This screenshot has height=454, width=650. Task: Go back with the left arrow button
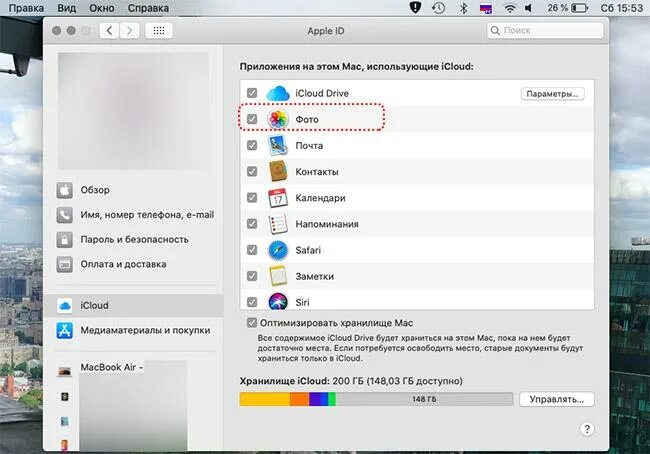[109, 31]
